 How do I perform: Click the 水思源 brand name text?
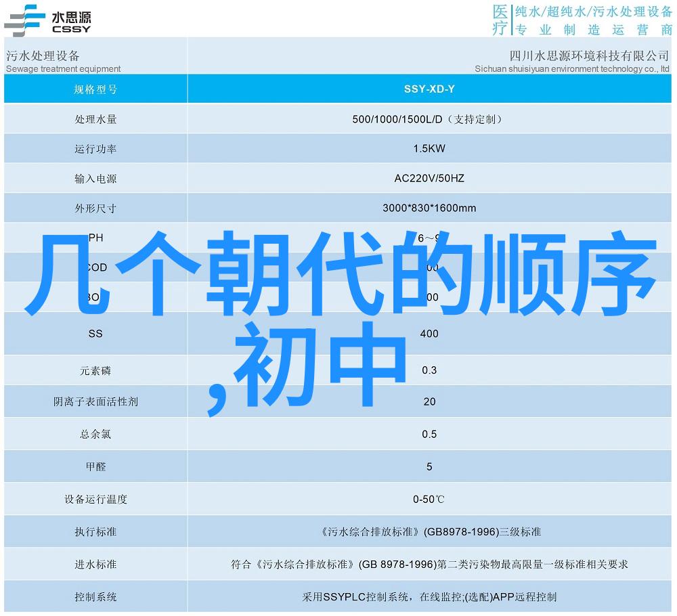click(71, 16)
